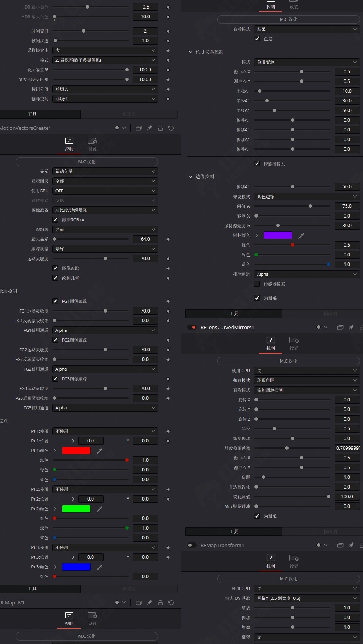
Task: Lock the MotionVectorsCreate1 node
Action: tap(160, 128)
